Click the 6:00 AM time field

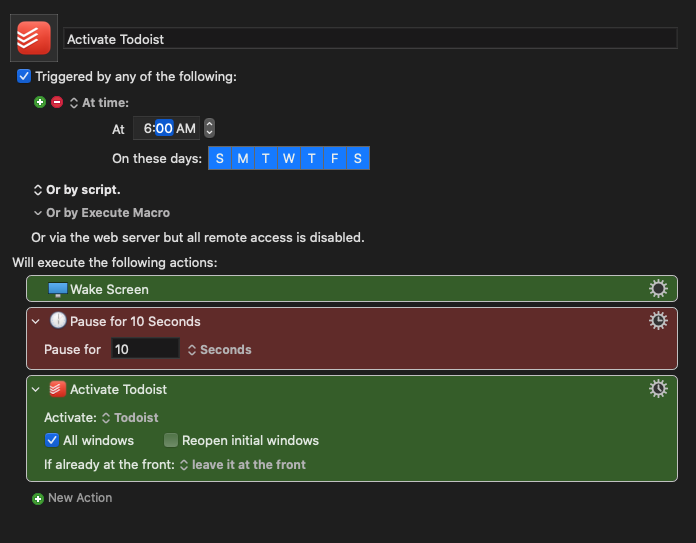coord(166,128)
